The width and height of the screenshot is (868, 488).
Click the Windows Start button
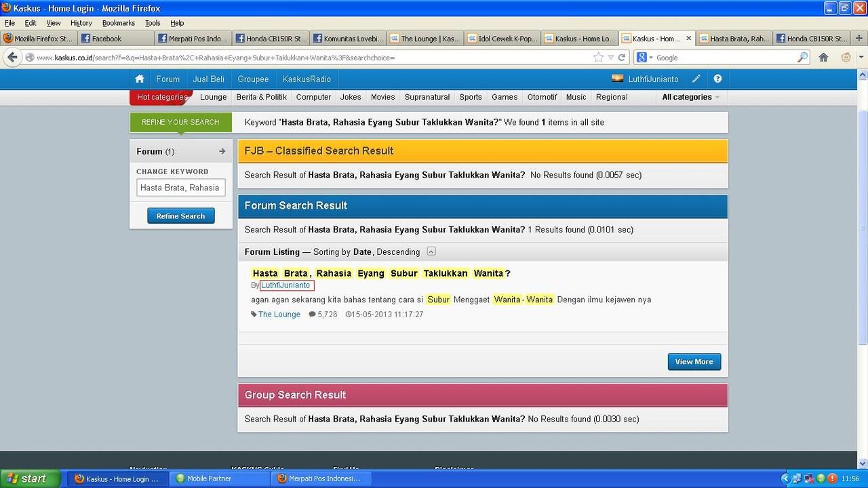(x=31, y=479)
